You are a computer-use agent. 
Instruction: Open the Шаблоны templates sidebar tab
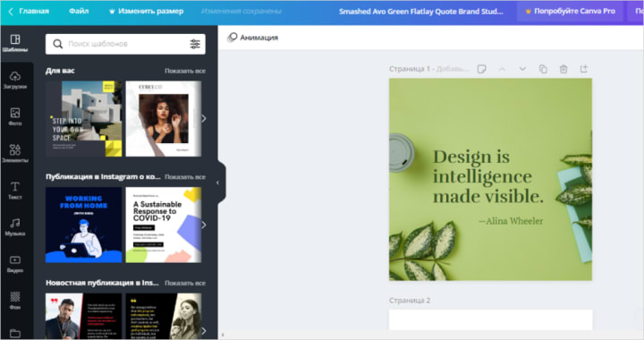[x=15, y=43]
